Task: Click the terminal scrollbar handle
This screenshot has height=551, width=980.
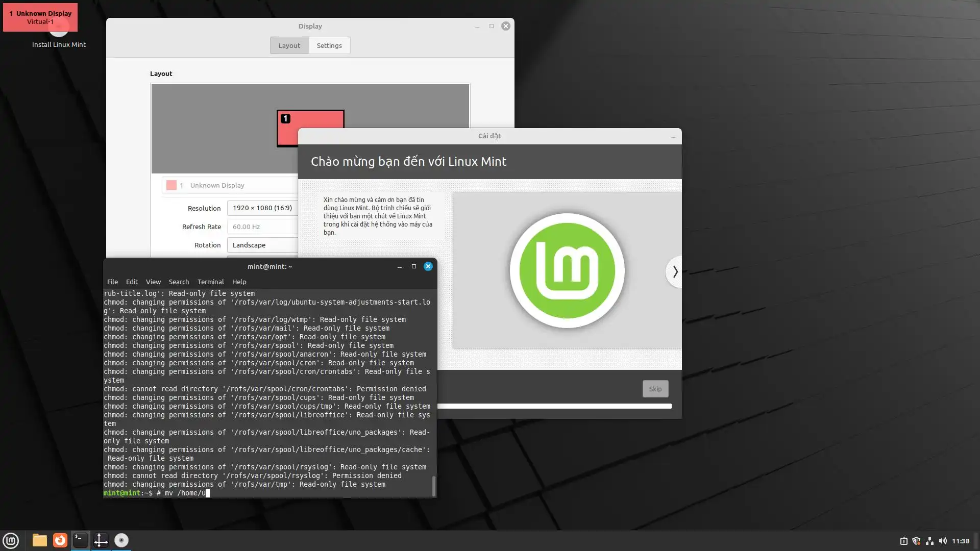Action: point(434,486)
